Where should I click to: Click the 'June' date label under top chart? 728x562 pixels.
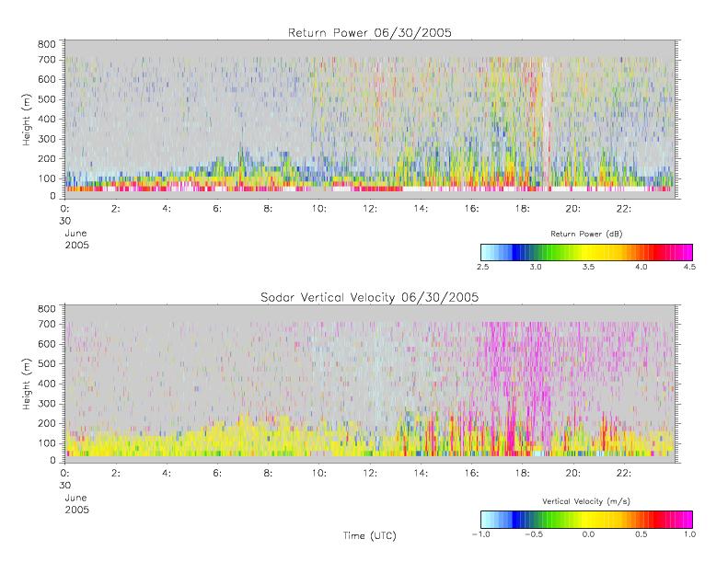coord(75,233)
